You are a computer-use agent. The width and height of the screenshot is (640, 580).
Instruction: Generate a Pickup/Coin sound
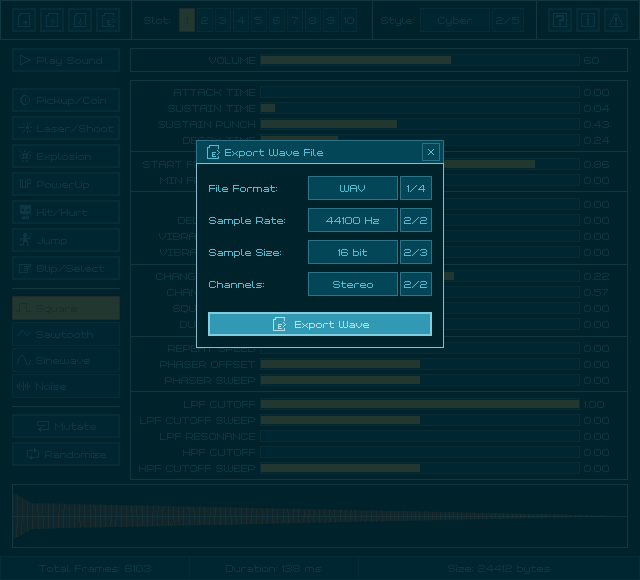click(x=66, y=100)
